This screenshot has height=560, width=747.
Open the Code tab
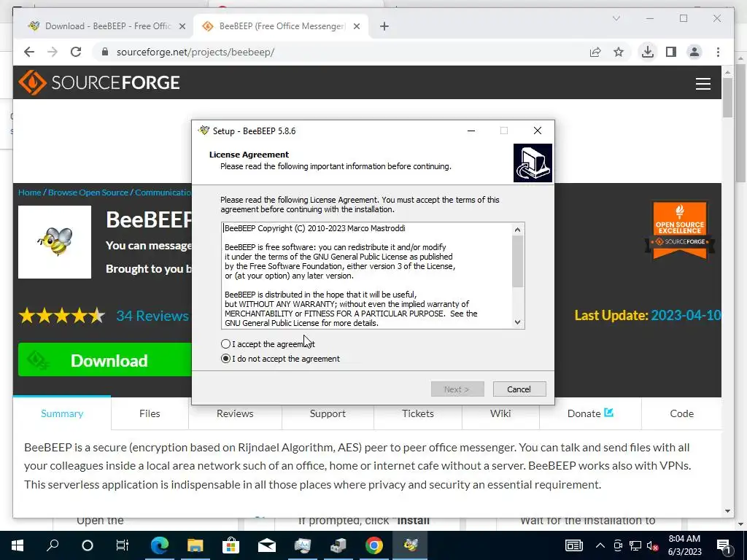pos(682,413)
